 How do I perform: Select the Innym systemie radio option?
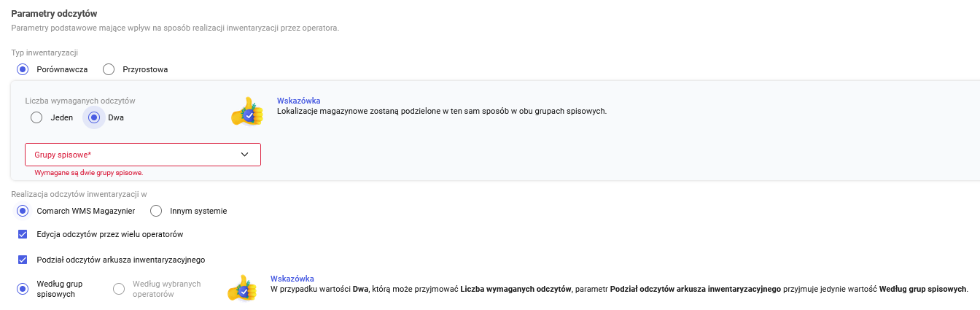[156, 211]
